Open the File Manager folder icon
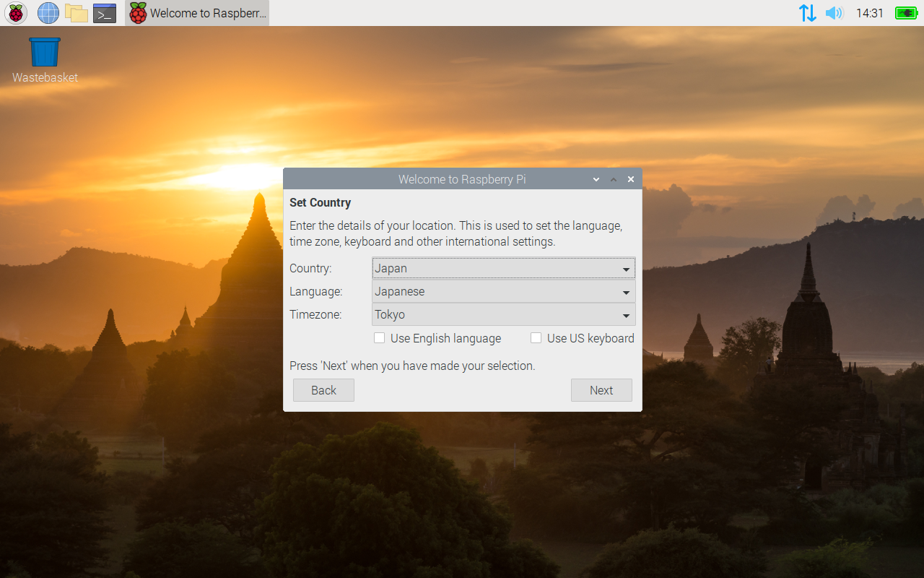The width and height of the screenshot is (924, 578). click(x=77, y=13)
